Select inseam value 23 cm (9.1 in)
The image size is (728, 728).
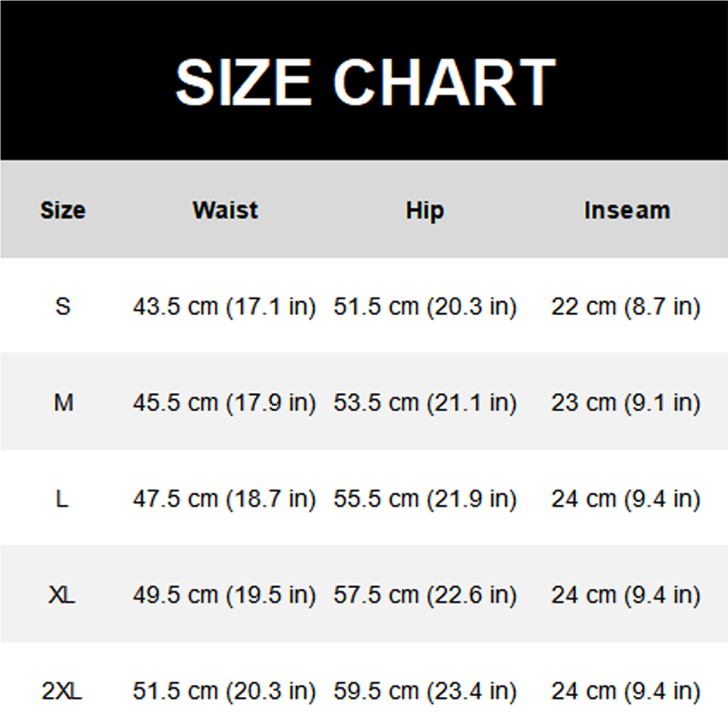click(626, 402)
